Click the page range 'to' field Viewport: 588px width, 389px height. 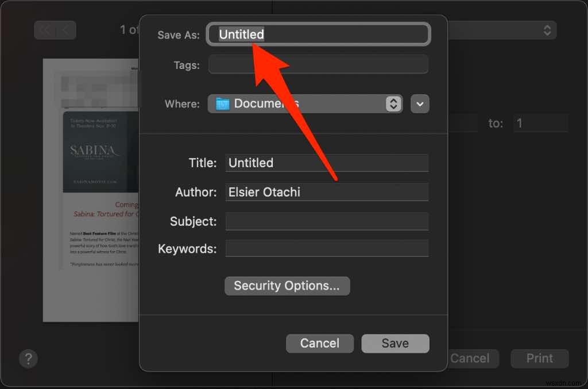tap(540, 123)
